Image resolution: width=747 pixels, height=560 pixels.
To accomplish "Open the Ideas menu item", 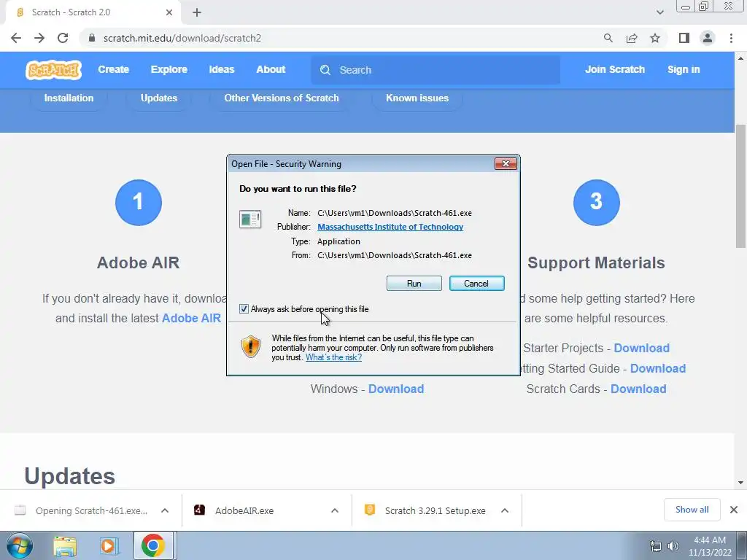I will pyautogui.click(x=222, y=69).
